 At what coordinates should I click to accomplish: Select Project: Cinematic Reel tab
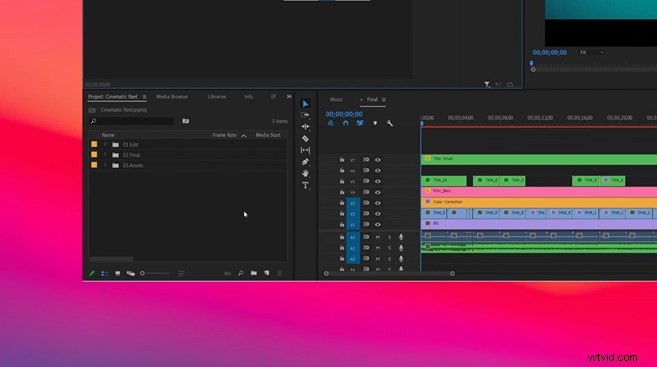click(113, 97)
